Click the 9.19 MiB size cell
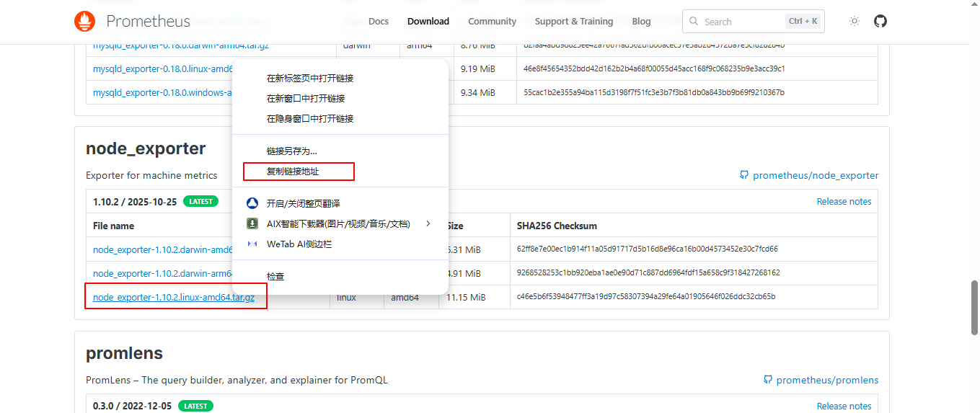This screenshot has height=413, width=980. click(478, 69)
